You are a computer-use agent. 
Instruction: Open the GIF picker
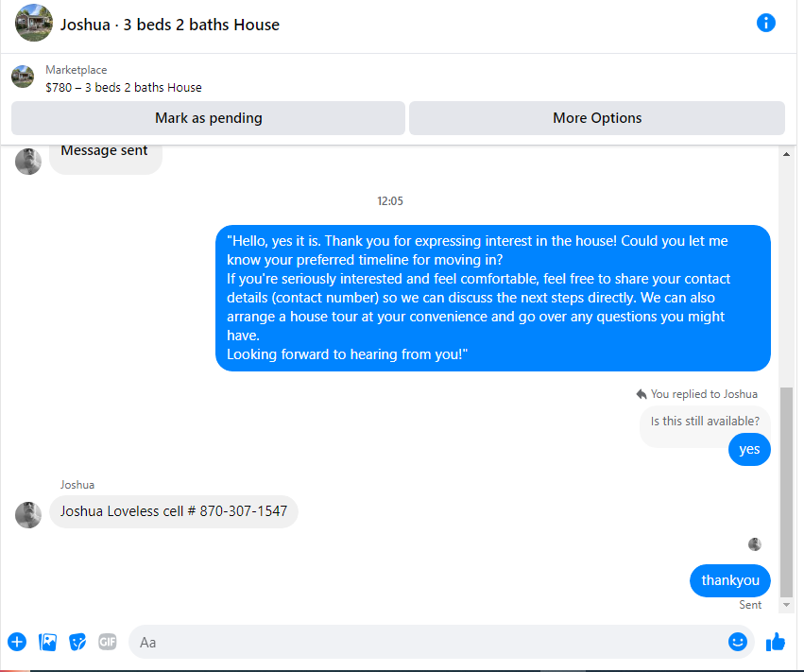pyautogui.click(x=107, y=642)
